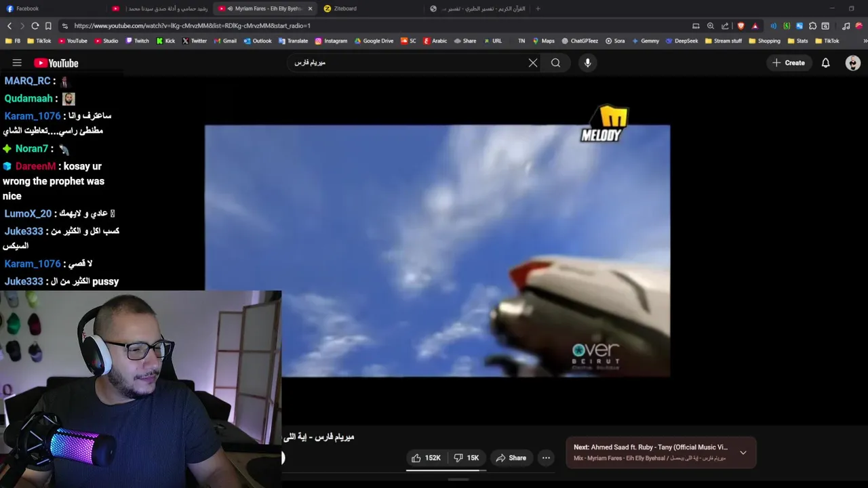868x488 pixels.
Task: Click the Melody video player frame
Action: pyautogui.click(x=437, y=251)
